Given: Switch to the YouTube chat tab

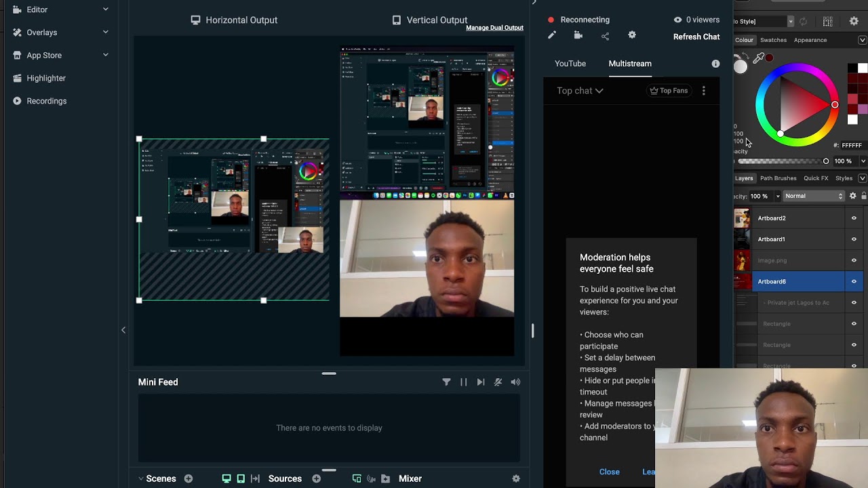Looking at the screenshot, I should (x=570, y=64).
